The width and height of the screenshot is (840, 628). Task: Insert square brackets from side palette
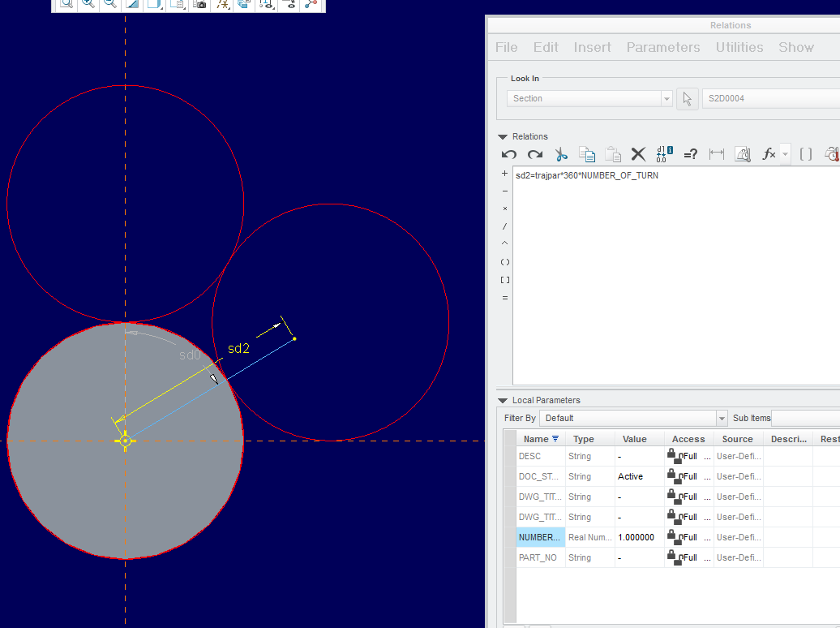click(504, 280)
